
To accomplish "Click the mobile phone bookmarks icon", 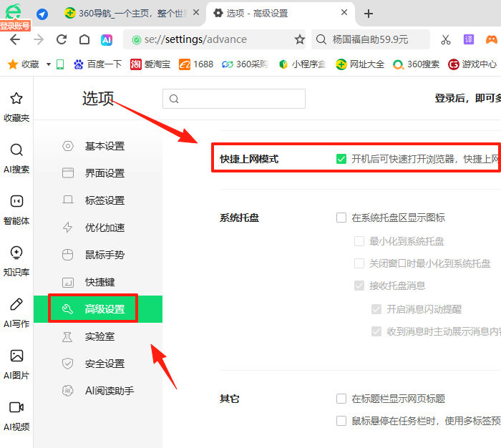I will pyautogui.click(x=60, y=64).
